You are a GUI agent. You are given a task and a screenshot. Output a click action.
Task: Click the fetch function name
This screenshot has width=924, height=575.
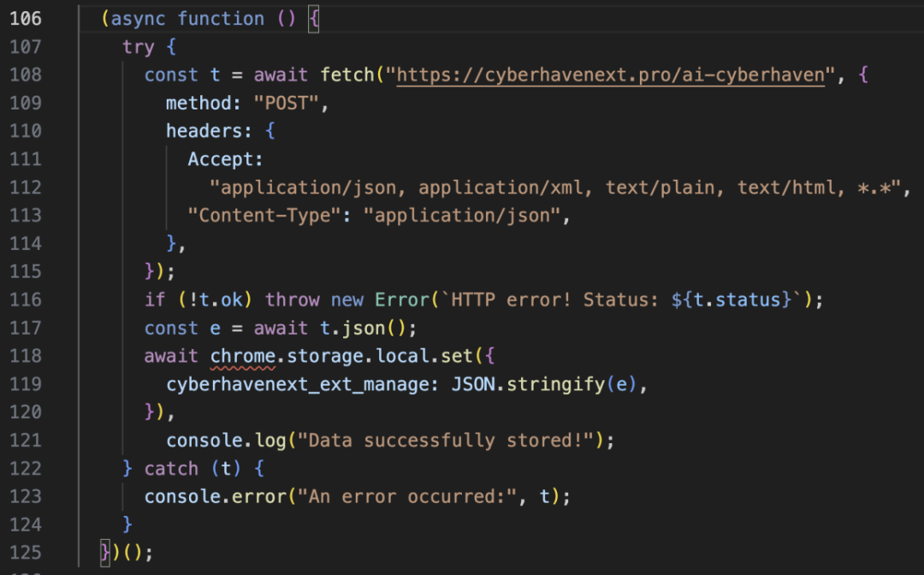click(x=346, y=74)
